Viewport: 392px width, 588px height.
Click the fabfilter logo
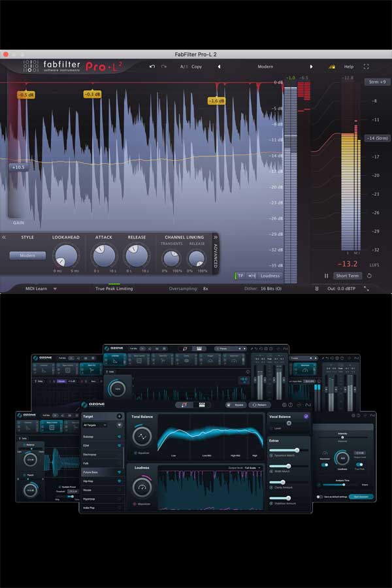coord(52,66)
